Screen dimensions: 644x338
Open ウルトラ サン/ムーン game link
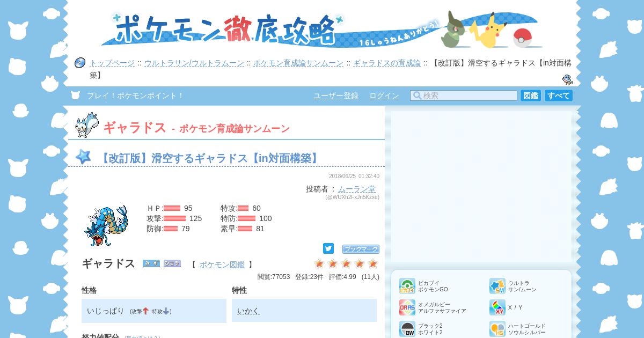pyautogui.click(x=522, y=286)
